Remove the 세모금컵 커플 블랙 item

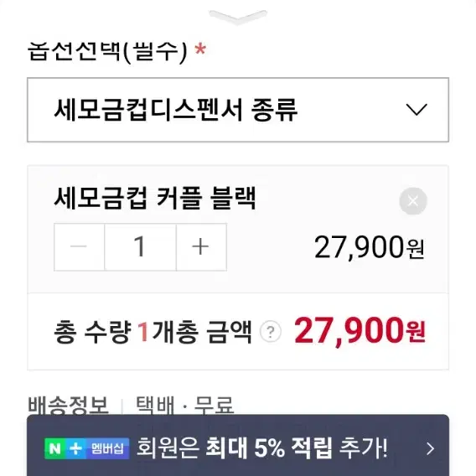(413, 201)
